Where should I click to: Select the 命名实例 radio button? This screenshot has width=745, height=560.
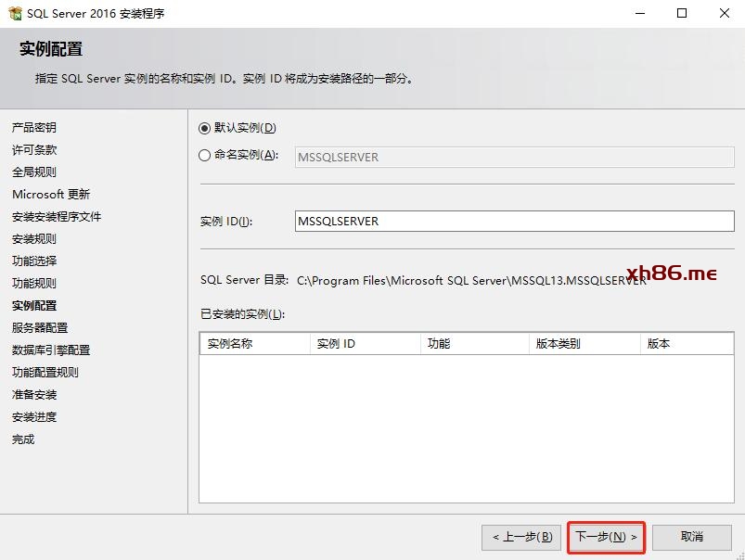[205, 156]
